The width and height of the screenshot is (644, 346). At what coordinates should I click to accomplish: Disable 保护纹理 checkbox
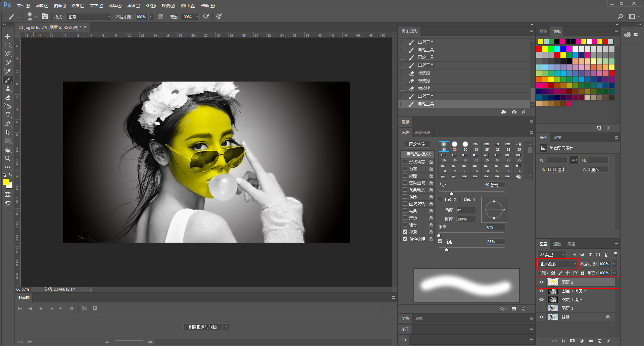405,239
